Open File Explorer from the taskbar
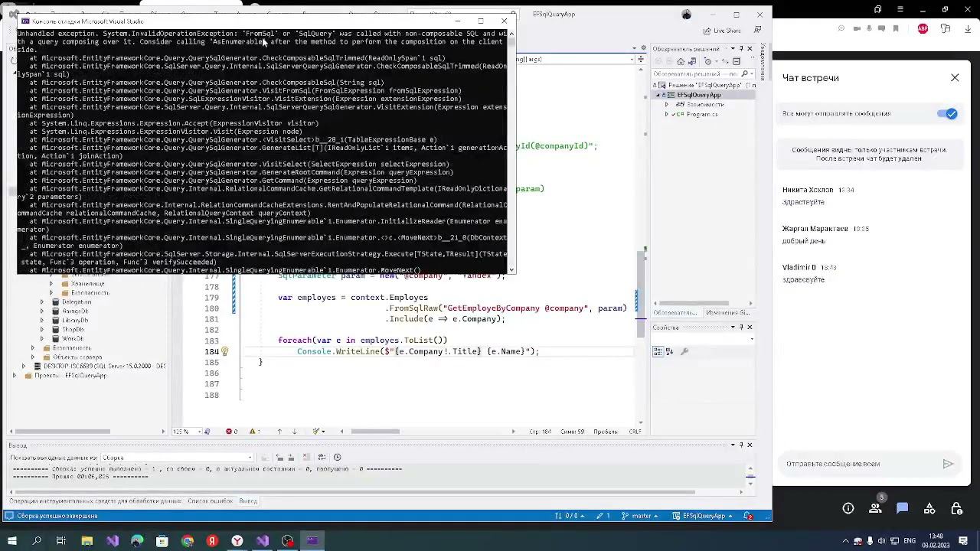The image size is (980, 551). point(87,541)
